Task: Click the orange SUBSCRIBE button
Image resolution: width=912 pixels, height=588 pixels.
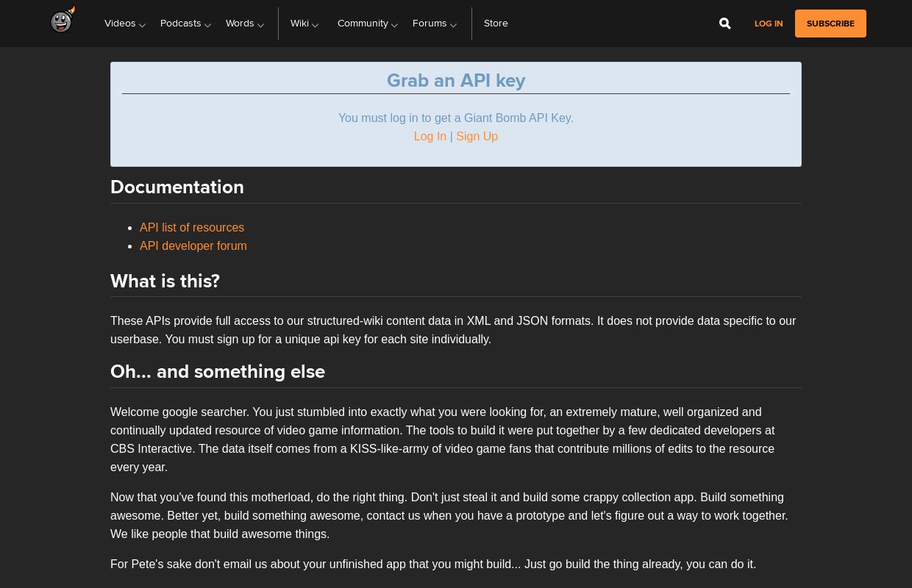Action: tap(830, 24)
